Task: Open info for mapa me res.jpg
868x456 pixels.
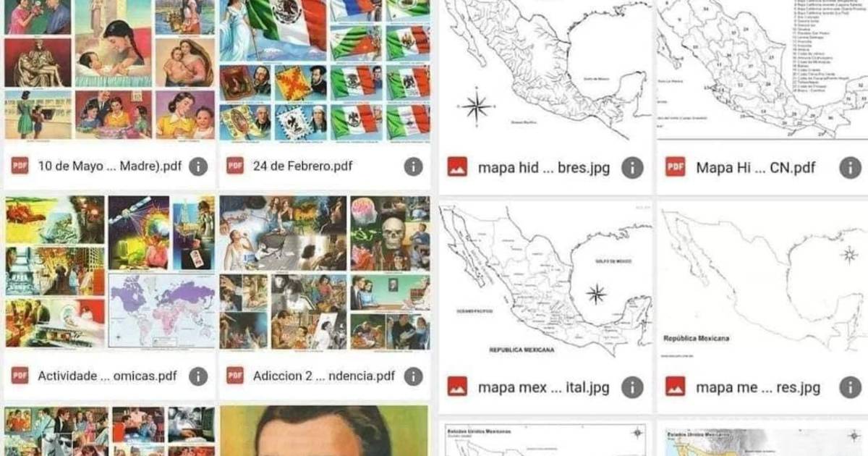Action: 850,387
